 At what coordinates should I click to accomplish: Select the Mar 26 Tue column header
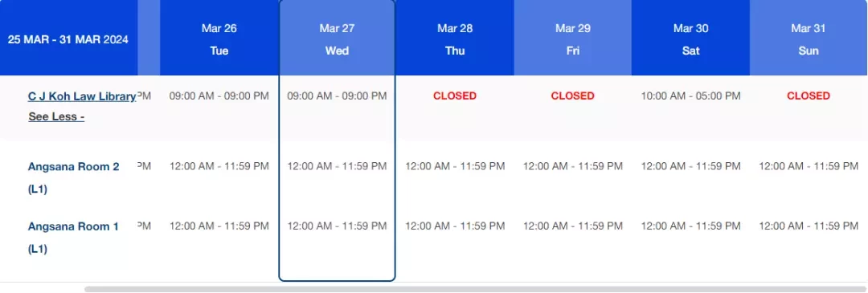point(219,38)
